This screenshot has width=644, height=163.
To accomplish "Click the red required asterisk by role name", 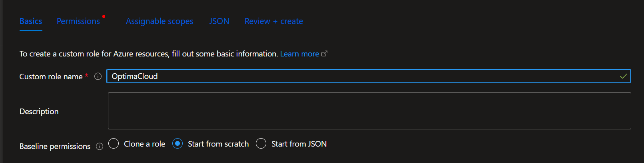I will 86,76.
